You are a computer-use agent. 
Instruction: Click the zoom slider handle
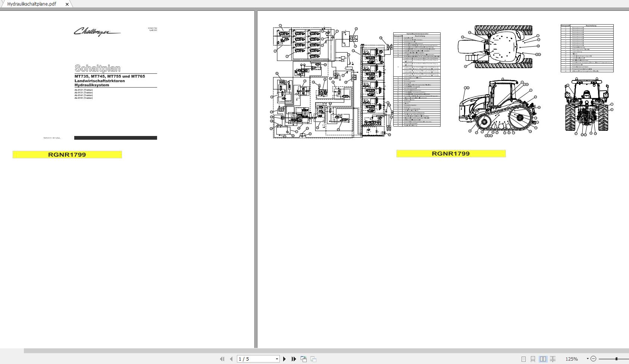[x=616, y=359]
